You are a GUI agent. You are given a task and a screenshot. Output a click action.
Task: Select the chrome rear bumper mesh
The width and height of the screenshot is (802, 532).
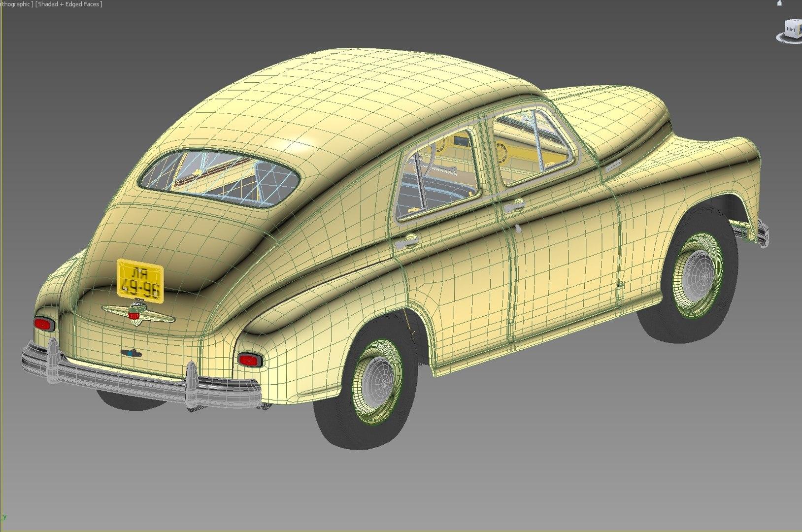pyautogui.click(x=140, y=378)
